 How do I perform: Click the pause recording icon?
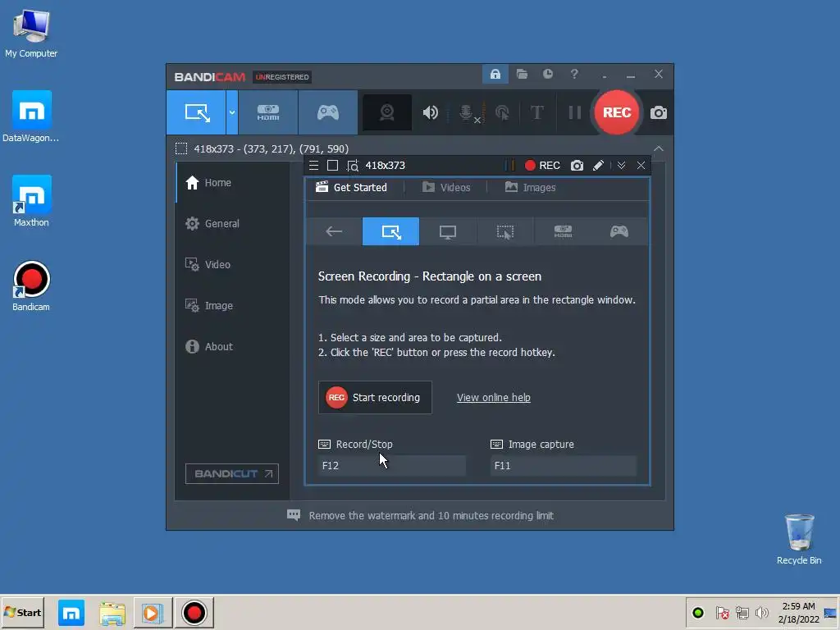[574, 112]
